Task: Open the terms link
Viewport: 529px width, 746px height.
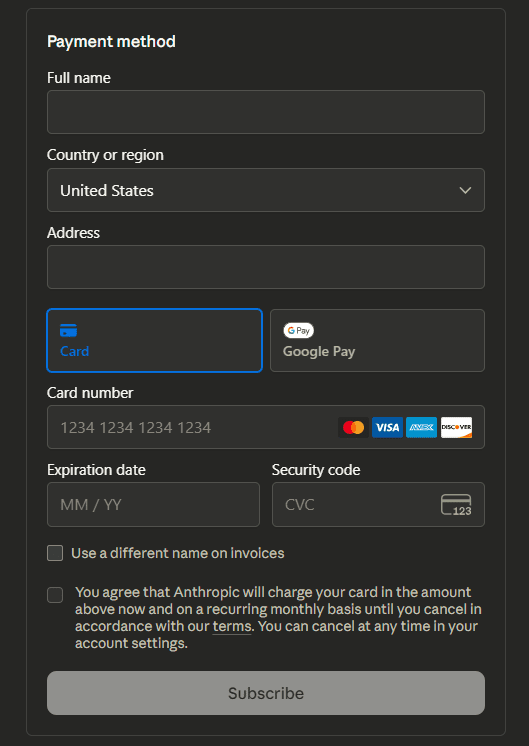Action: pyautogui.click(x=232, y=626)
